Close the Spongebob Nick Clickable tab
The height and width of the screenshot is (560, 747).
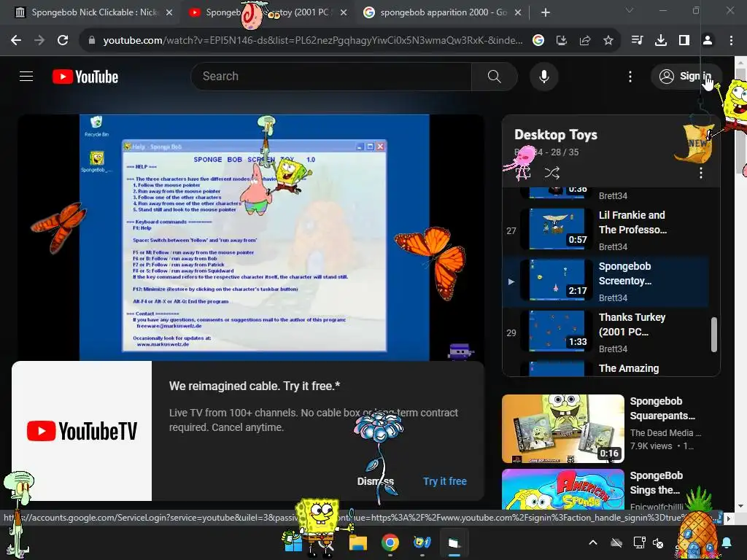[x=169, y=12]
